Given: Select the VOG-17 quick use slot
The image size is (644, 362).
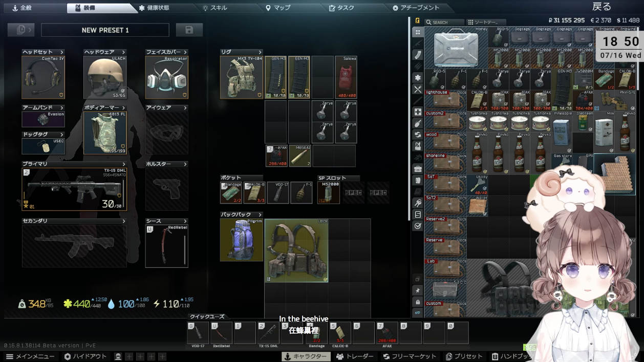Looking at the screenshot, I should coord(198,333).
